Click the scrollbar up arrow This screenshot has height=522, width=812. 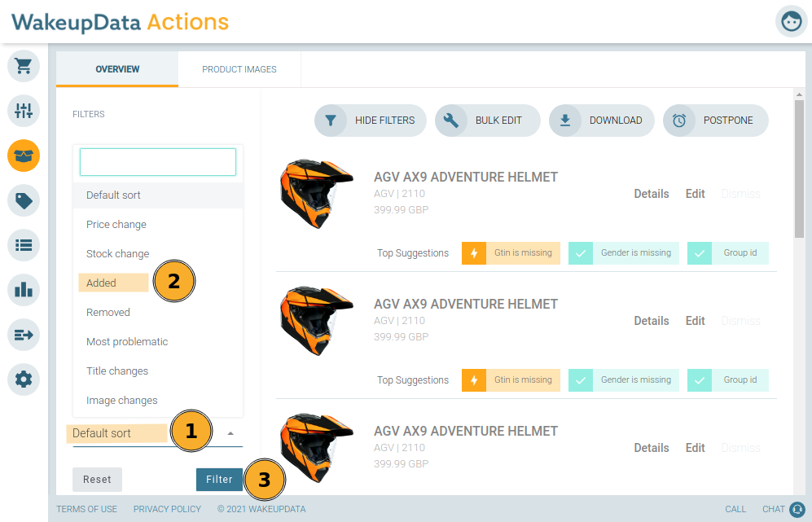[799, 94]
